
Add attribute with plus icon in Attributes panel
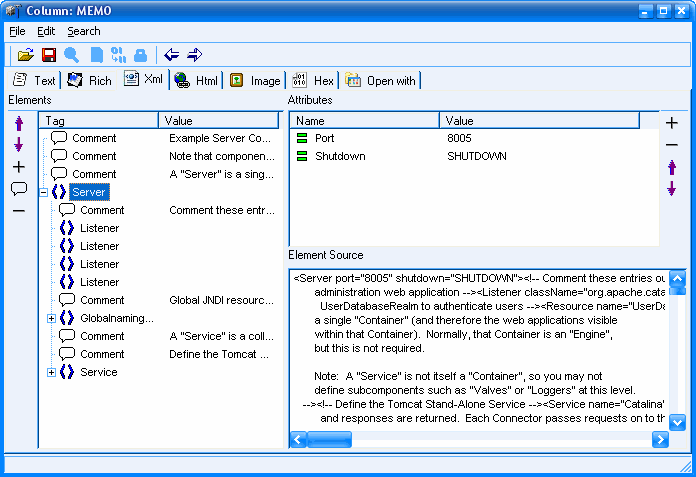672,123
